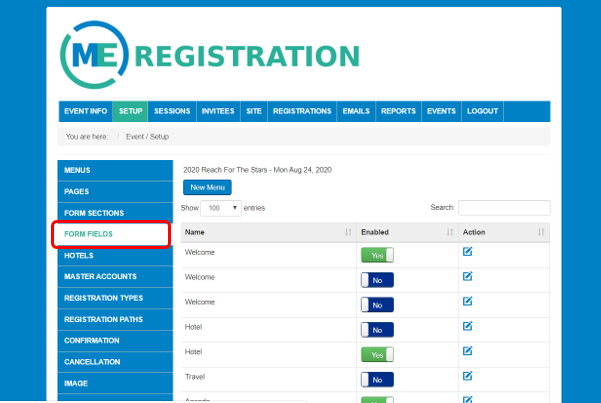The height and width of the screenshot is (403, 601).
Task: Open the Sessions tab in the top navigation
Action: coord(172,111)
